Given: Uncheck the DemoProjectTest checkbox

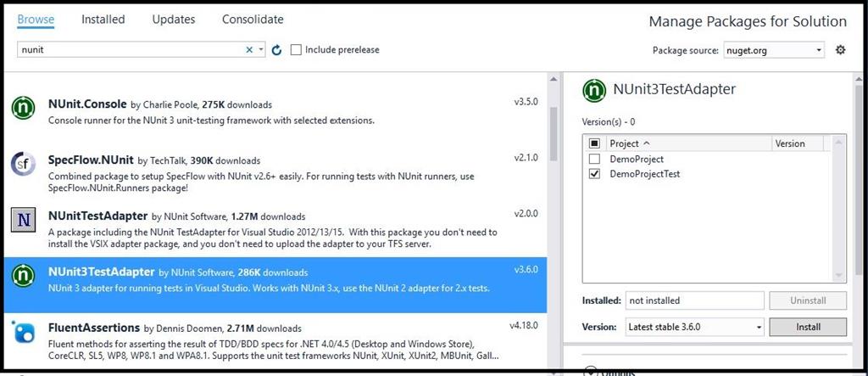Looking at the screenshot, I should pyautogui.click(x=594, y=174).
